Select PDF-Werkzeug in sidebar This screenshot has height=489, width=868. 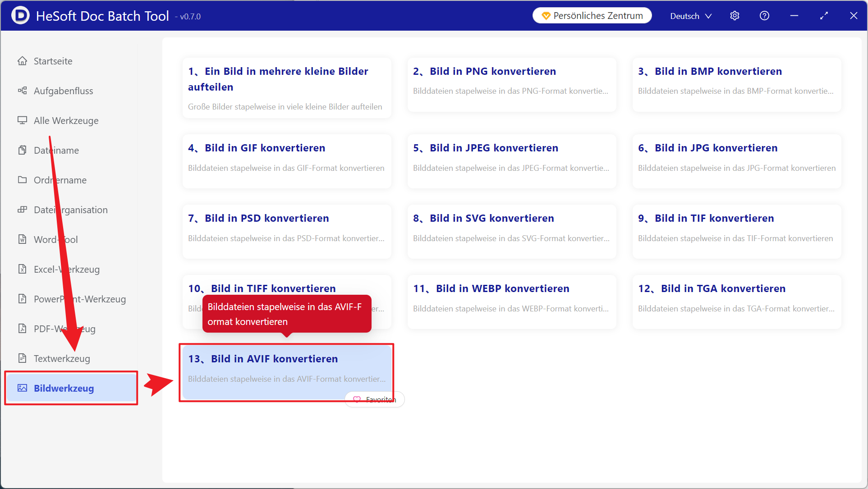pyautogui.click(x=71, y=329)
